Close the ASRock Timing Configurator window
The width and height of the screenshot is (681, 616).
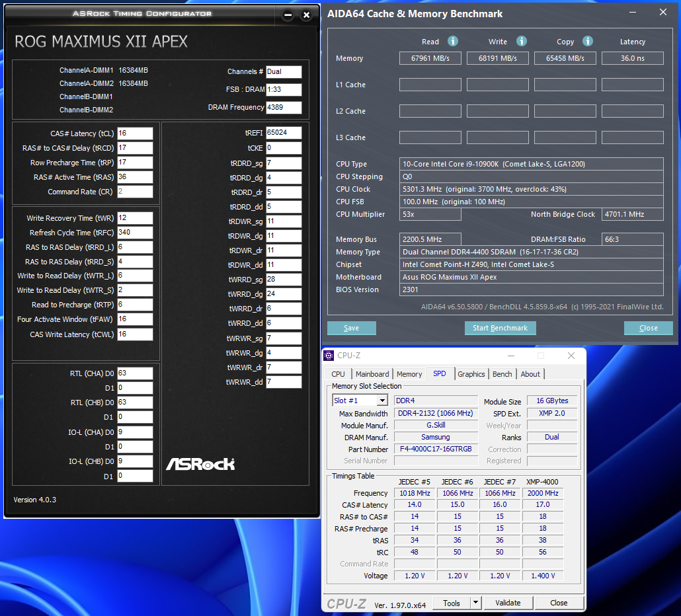(306, 15)
